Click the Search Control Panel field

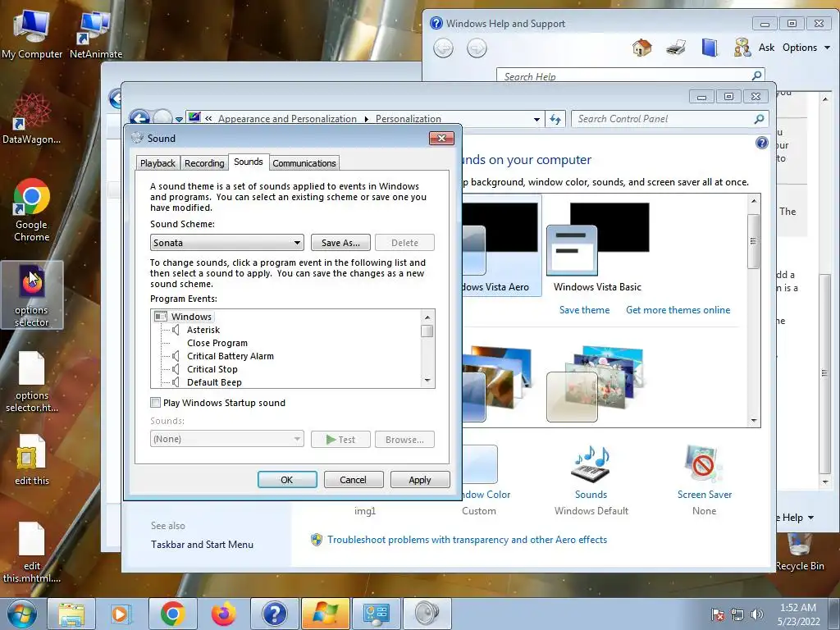(x=669, y=119)
